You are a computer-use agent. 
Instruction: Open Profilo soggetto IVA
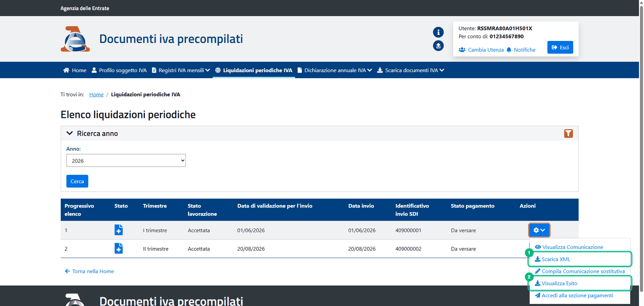(119, 70)
